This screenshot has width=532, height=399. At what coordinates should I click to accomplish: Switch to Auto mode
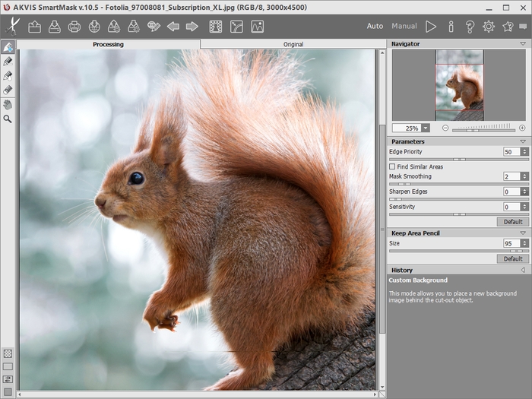pos(375,26)
